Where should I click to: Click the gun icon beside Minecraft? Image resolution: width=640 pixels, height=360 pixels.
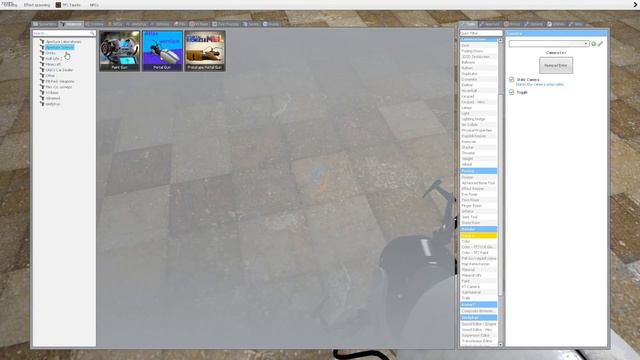(x=42, y=64)
